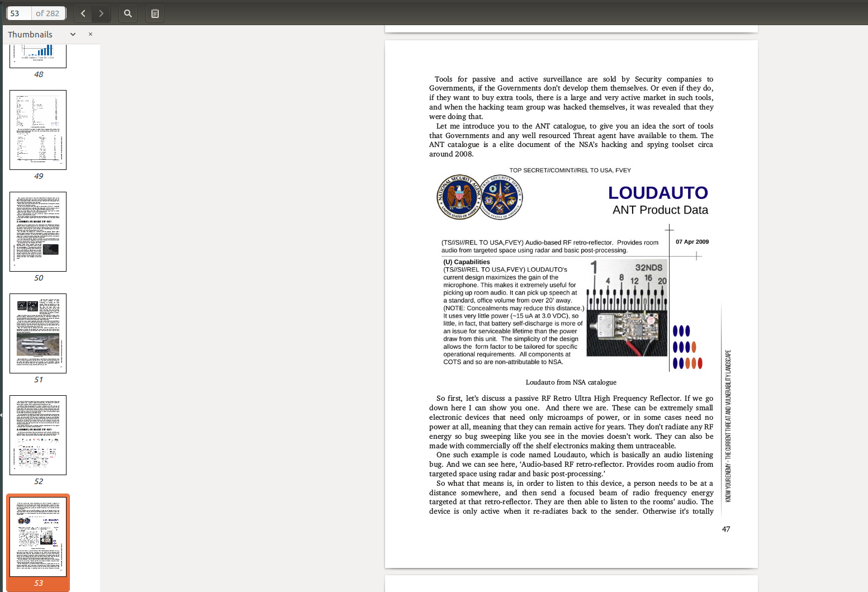Screen dimensions: 868x592
Task: Click the National Security Agency seal
Action: click(459, 197)
